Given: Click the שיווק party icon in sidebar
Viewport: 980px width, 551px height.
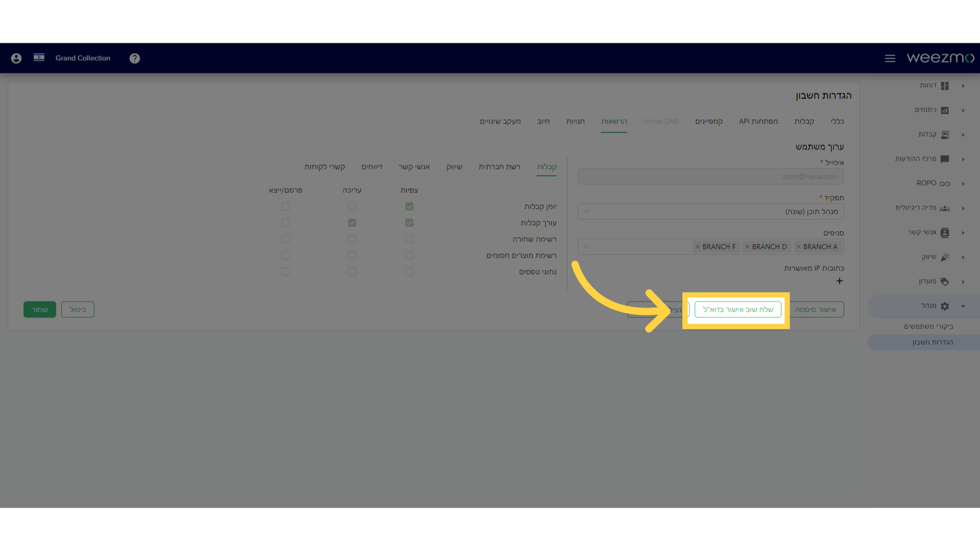Looking at the screenshot, I should coord(945,257).
